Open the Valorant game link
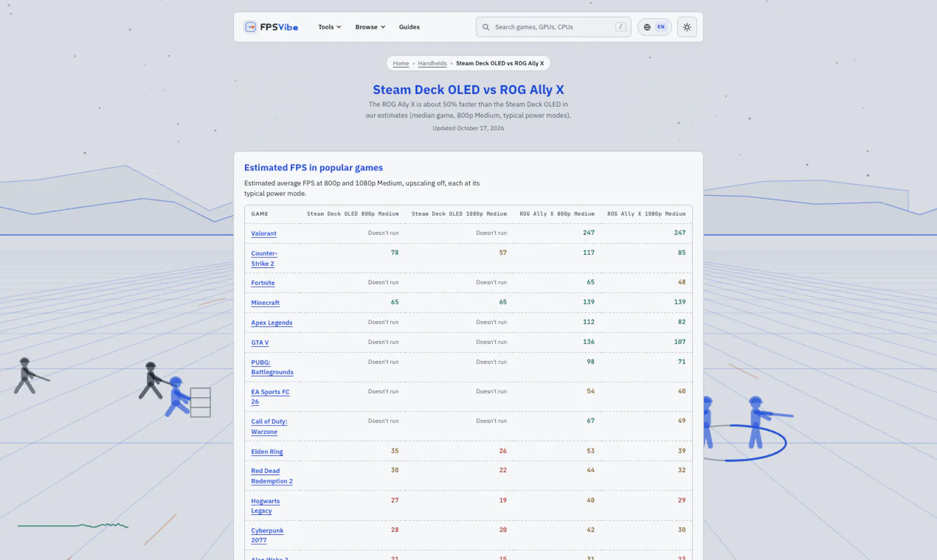 pyautogui.click(x=264, y=233)
